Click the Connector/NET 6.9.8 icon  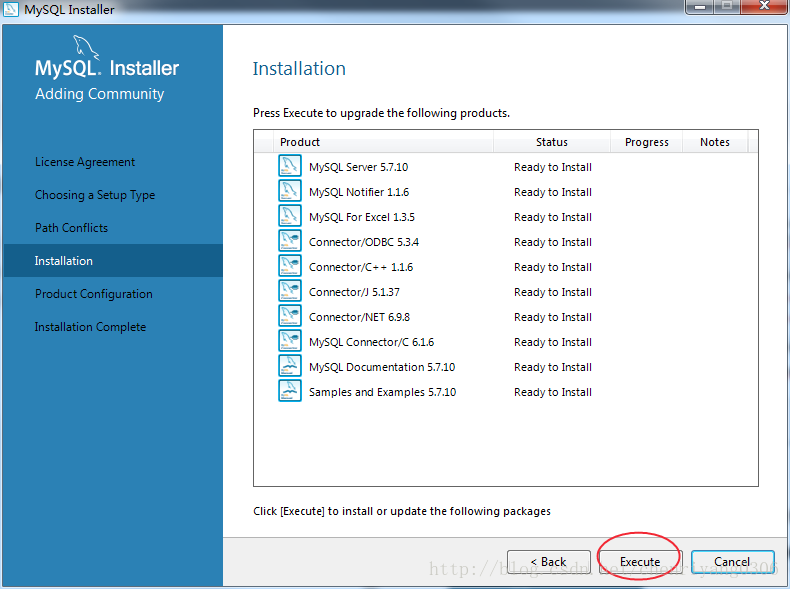point(290,315)
